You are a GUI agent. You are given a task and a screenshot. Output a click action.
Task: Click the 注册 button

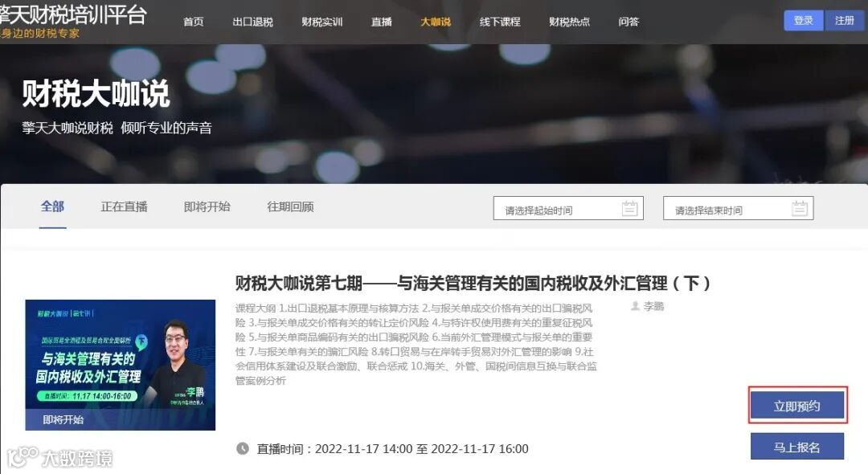[x=845, y=20]
